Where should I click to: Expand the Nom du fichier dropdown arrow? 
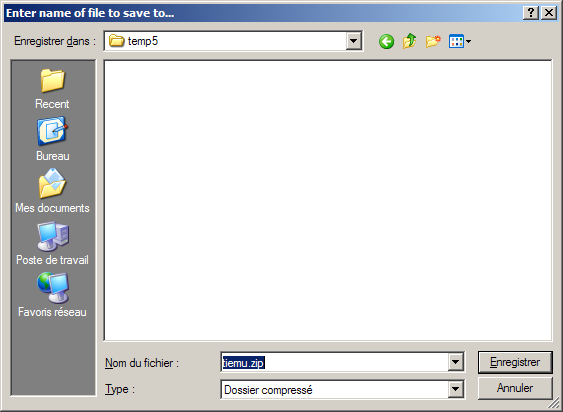455,362
